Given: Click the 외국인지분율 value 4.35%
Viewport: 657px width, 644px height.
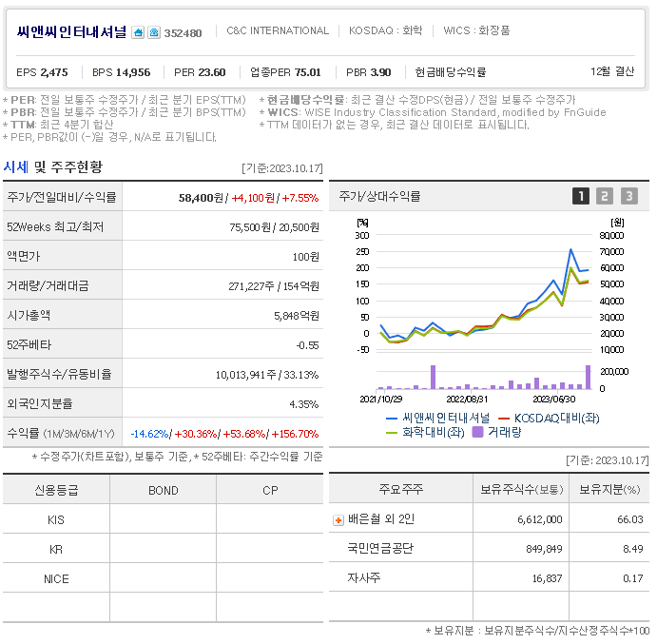Looking at the screenshot, I should pos(303,404).
